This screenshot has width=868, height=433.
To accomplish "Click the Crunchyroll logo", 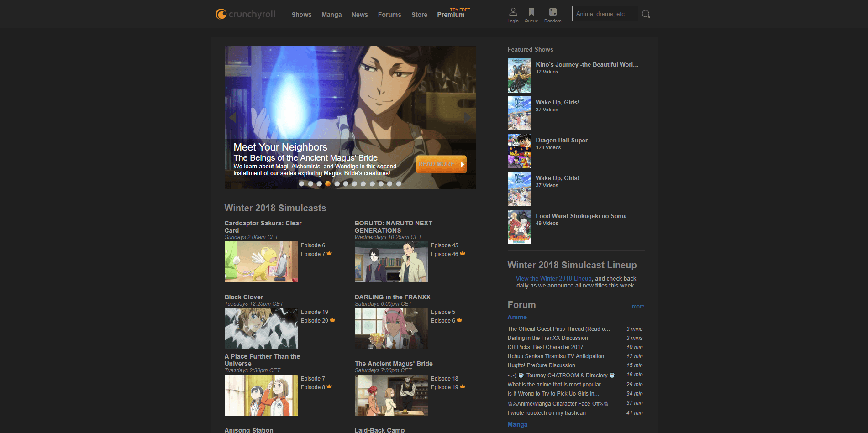I will click(245, 14).
